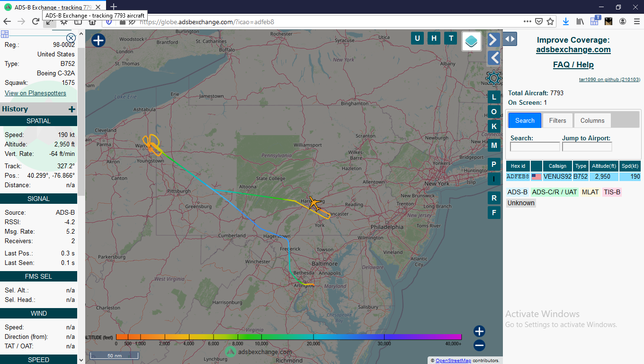The width and height of the screenshot is (644, 364).
Task: Click the R map button
Action: click(494, 198)
